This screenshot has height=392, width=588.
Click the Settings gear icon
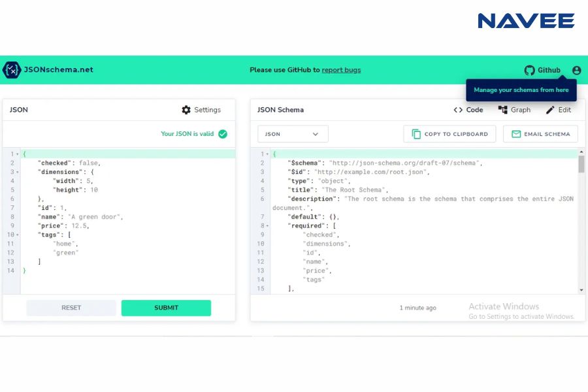(x=186, y=110)
